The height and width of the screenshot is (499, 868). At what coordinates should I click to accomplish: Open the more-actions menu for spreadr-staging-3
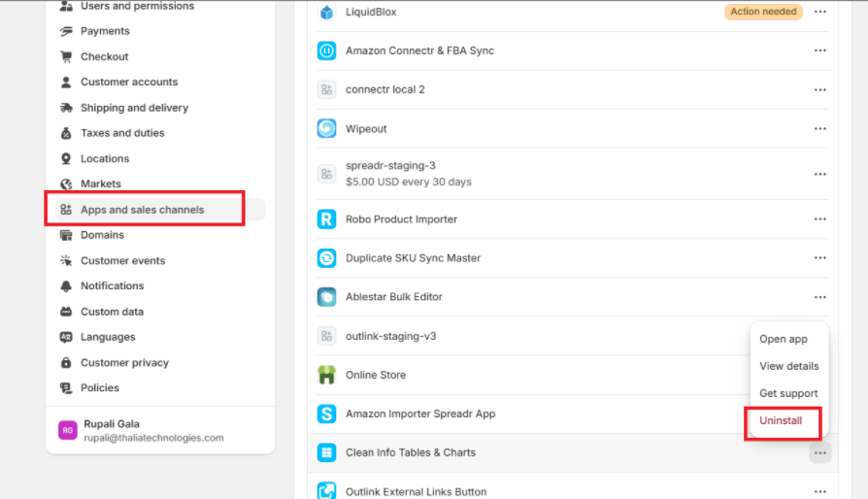(819, 174)
